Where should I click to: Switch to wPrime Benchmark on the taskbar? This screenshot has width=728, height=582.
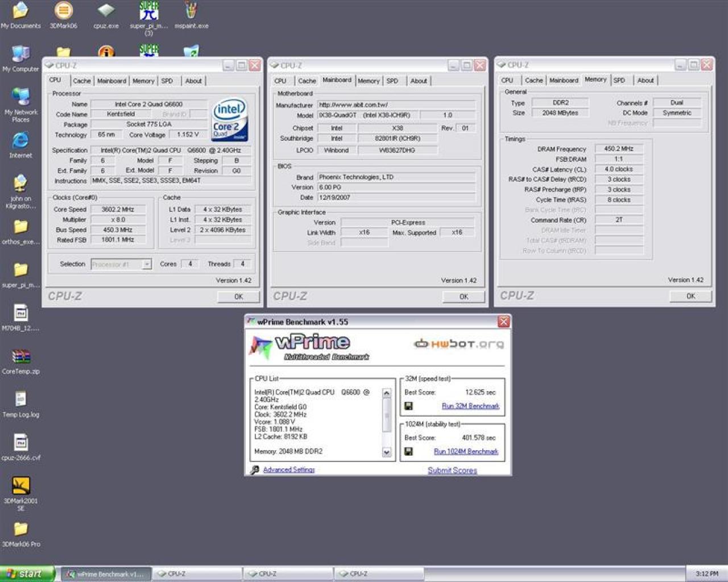tap(106, 574)
